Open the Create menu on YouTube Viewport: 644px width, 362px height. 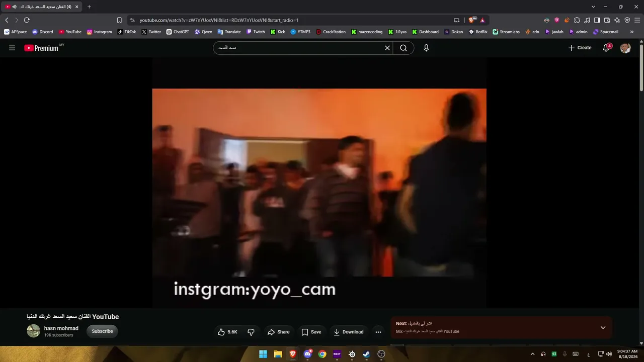click(580, 48)
